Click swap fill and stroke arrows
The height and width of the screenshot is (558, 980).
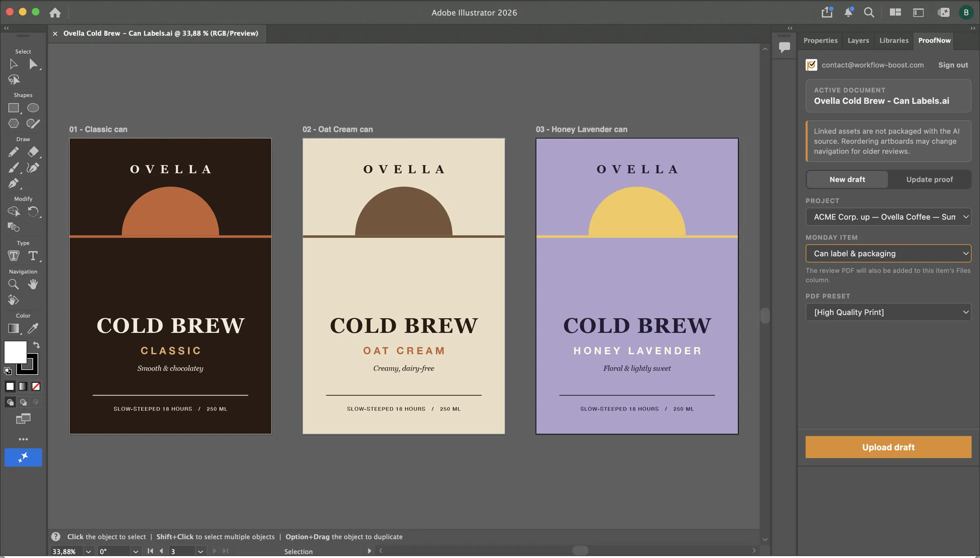pyautogui.click(x=36, y=345)
